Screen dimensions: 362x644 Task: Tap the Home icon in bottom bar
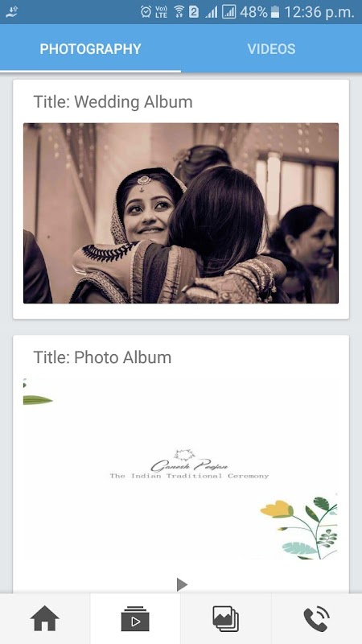tap(45, 618)
